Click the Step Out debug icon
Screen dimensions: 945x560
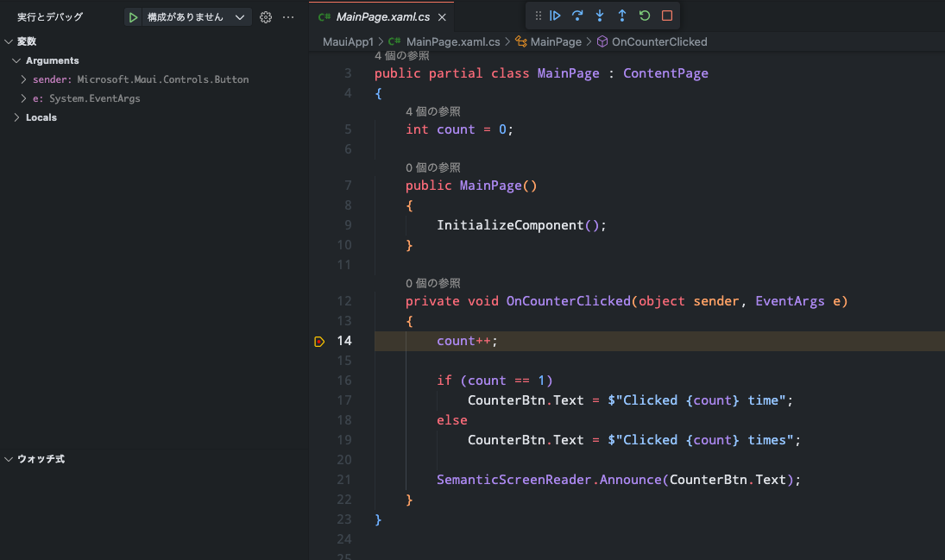[621, 15]
